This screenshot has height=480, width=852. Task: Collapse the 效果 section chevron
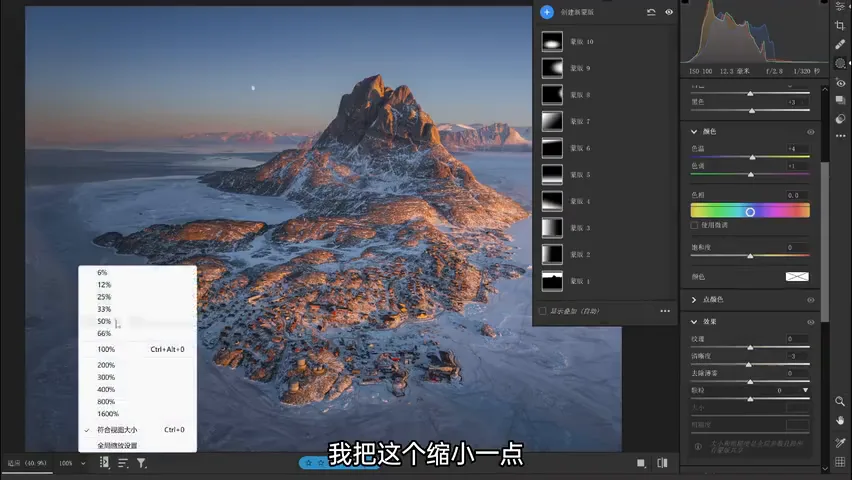(694, 322)
